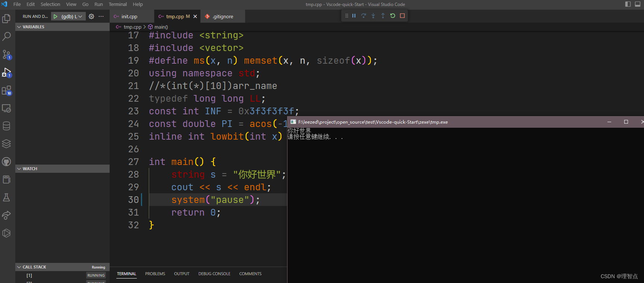Collapse the VARIABLES section

pos(62,27)
